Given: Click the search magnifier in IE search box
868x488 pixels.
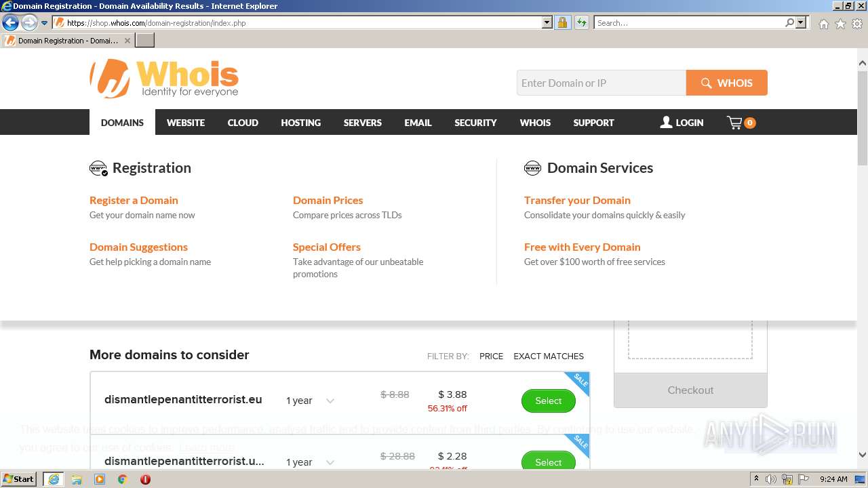Looking at the screenshot, I should [789, 22].
